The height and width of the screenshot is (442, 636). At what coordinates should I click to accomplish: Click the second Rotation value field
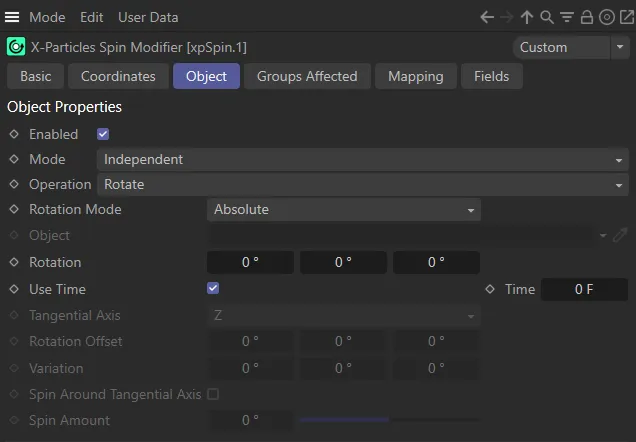[x=343, y=262]
